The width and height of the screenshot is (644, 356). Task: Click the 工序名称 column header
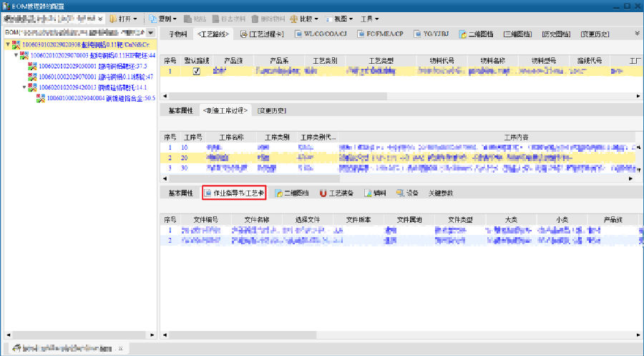(231, 138)
